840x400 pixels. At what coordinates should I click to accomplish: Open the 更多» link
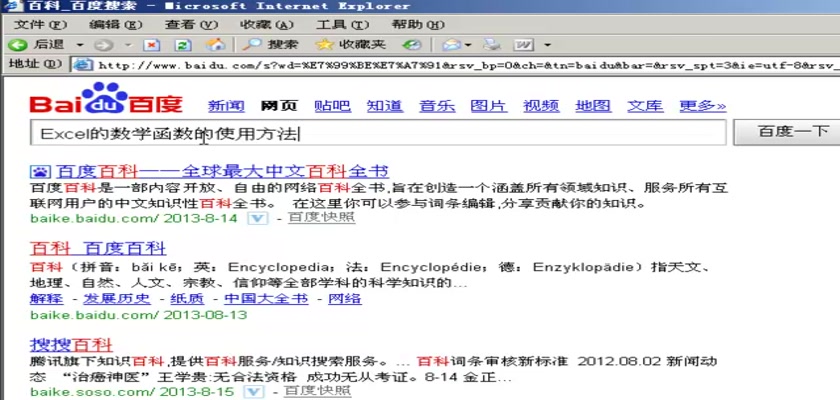(x=702, y=106)
